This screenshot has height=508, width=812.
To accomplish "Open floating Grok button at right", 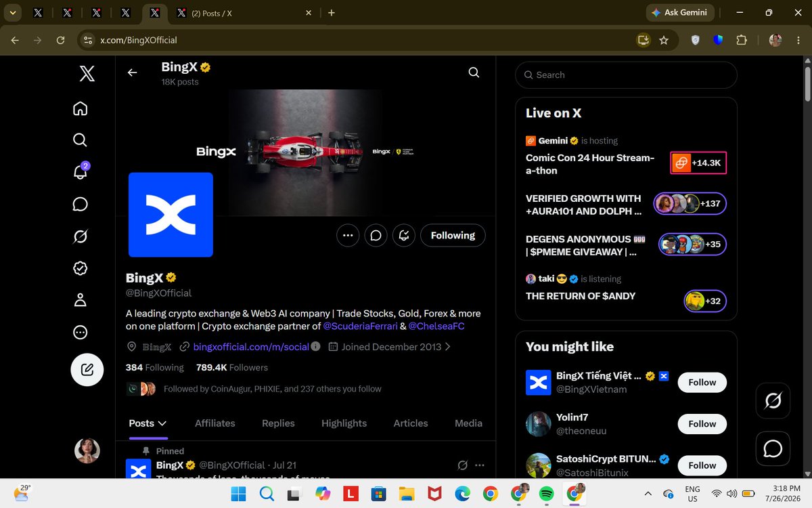I will click(x=773, y=401).
